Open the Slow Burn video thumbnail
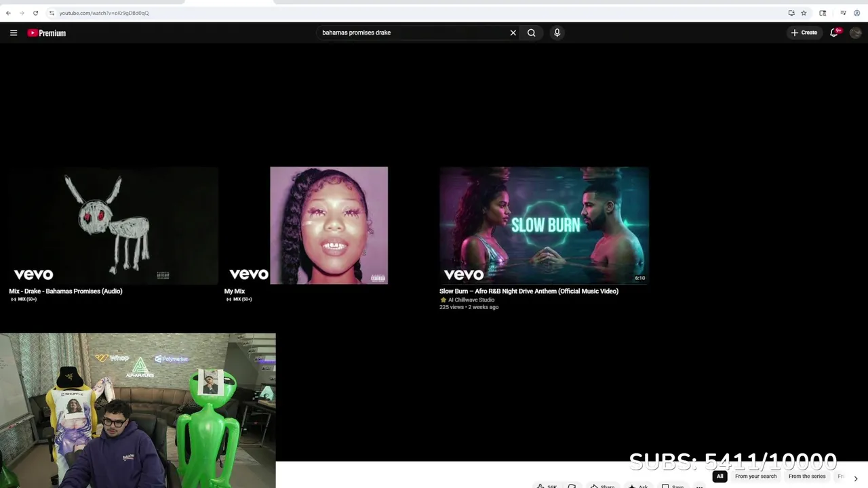This screenshot has height=488, width=868. click(544, 226)
